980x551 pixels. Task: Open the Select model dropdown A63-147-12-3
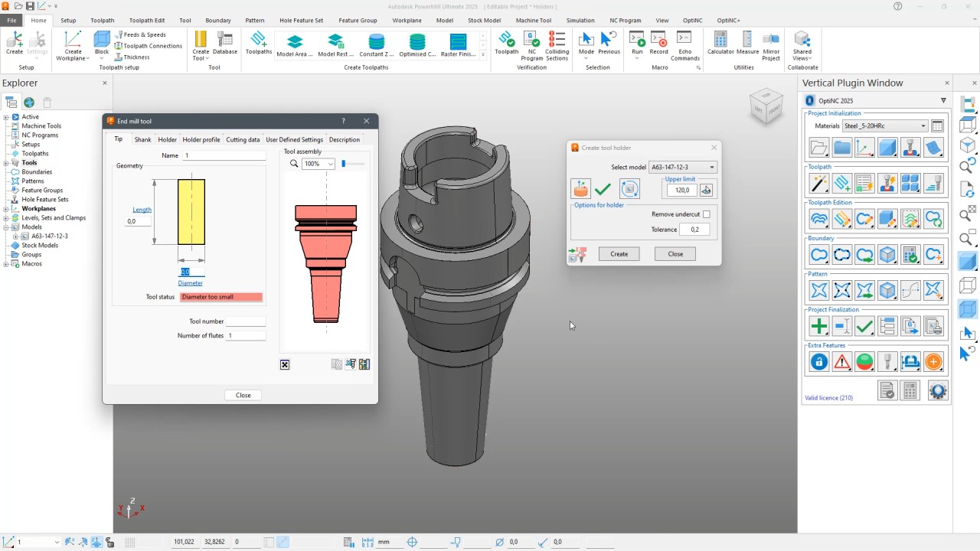tap(682, 167)
